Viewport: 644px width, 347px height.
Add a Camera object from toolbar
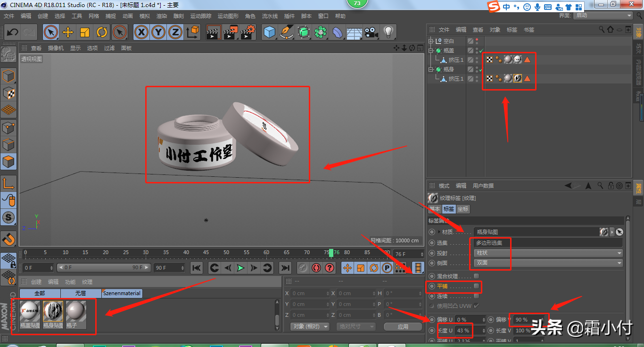click(x=372, y=32)
